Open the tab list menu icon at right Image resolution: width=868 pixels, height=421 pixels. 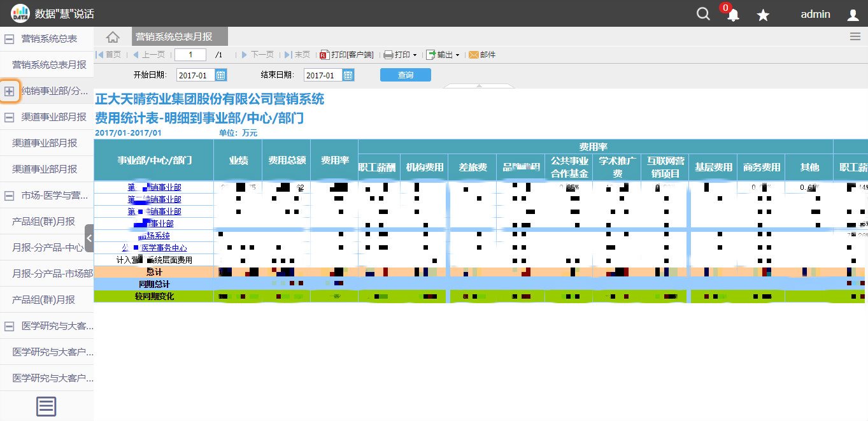[855, 36]
